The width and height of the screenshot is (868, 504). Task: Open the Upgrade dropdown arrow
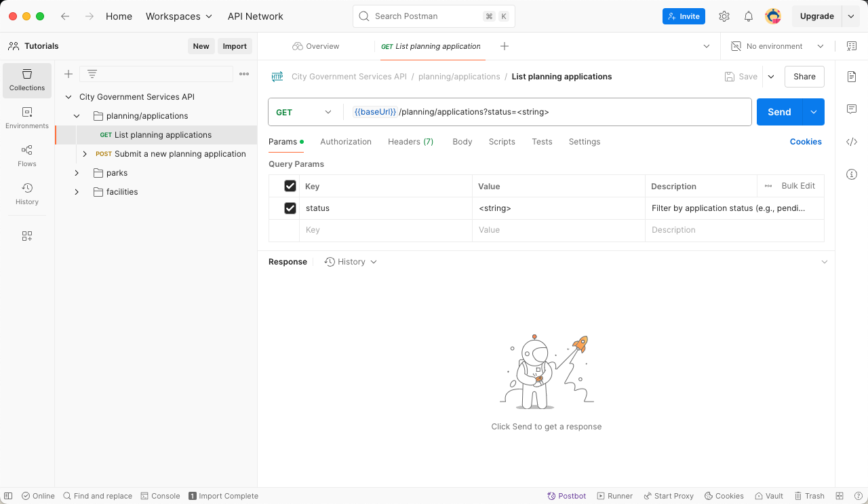[x=851, y=16]
